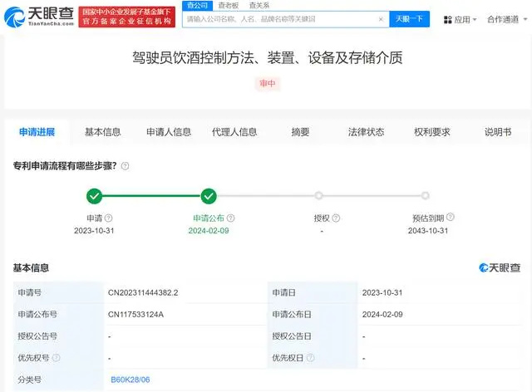Click the 申请 step green checkmark

pos(94,196)
